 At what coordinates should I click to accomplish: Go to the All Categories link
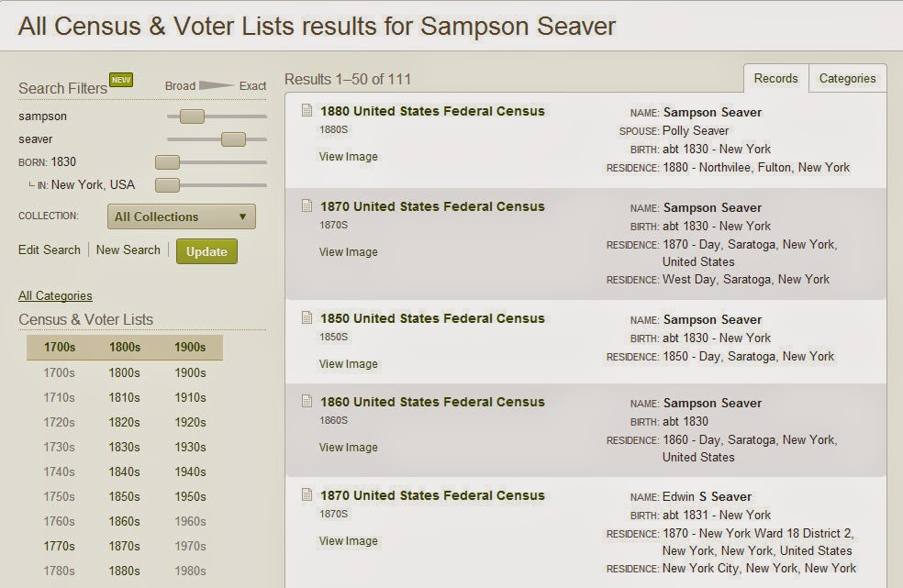pos(55,295)
